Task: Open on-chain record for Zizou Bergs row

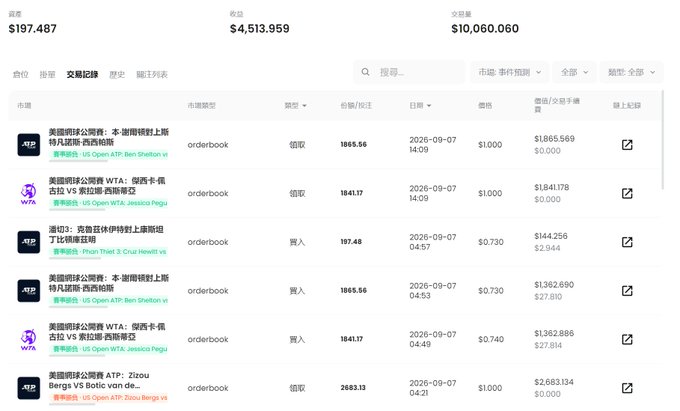Action: pos(627,388)
